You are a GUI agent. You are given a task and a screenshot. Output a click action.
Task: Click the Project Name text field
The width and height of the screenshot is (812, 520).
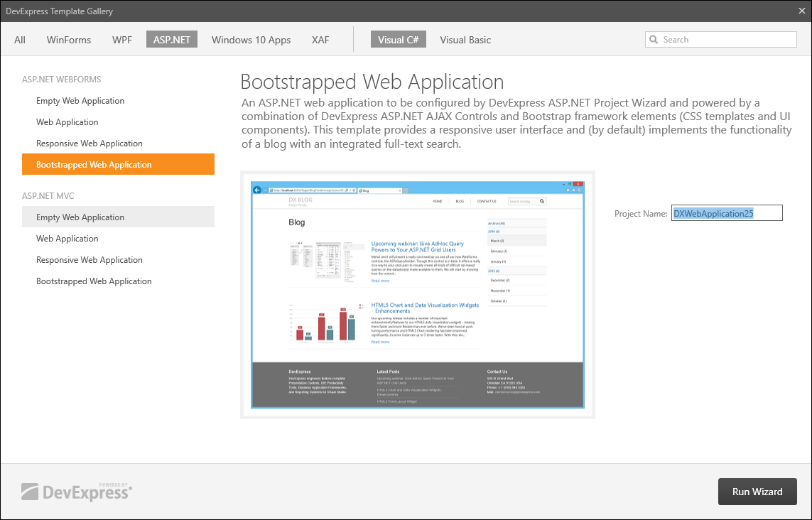pyautogui.click(x=727, y=213)
